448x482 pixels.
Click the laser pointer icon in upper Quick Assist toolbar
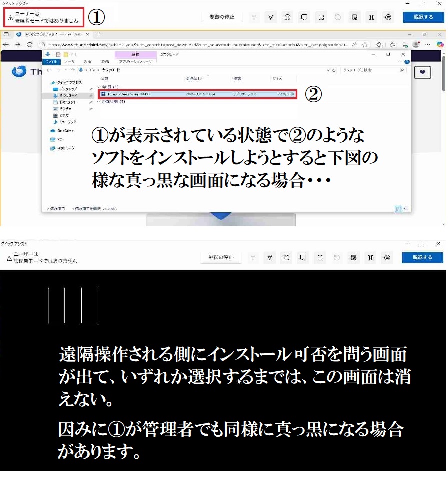254,17
